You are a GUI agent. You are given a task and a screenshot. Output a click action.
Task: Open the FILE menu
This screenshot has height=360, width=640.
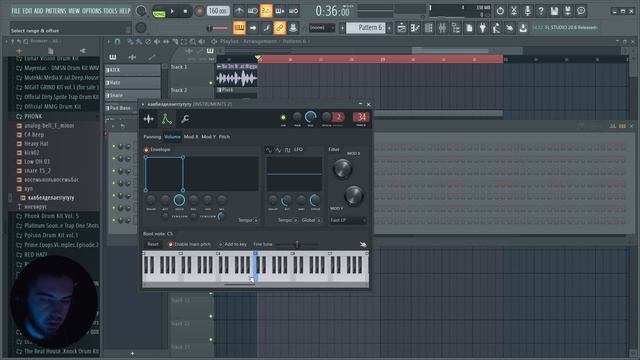16,11
